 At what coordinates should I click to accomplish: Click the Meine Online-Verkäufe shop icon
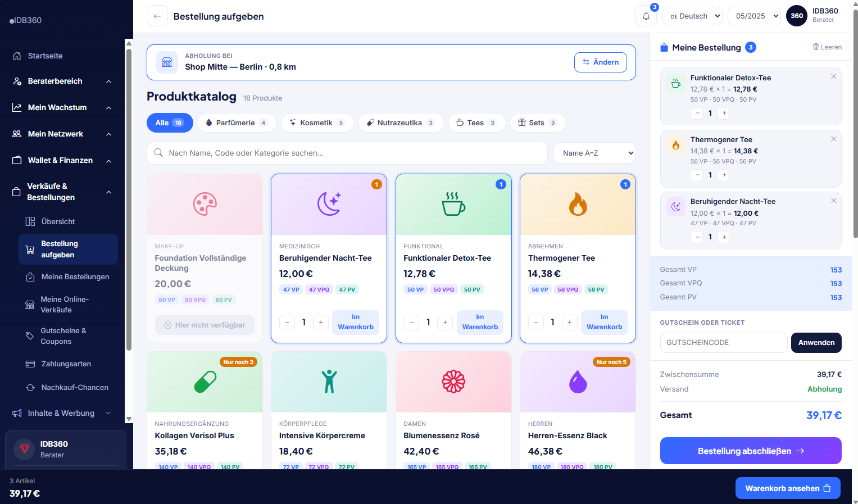coord(30,305)
